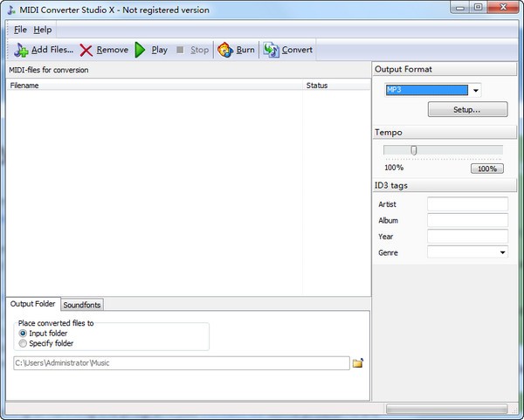The height and width of the screenshot is (420, 524).
Task: Switch to the Soundfonts tab
Action: point(82,305)
